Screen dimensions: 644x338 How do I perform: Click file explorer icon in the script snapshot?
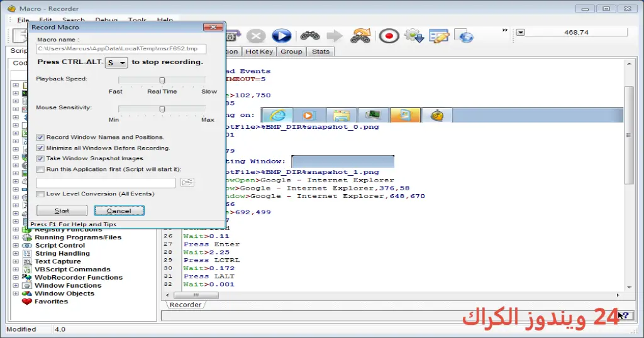coord(341,115)
